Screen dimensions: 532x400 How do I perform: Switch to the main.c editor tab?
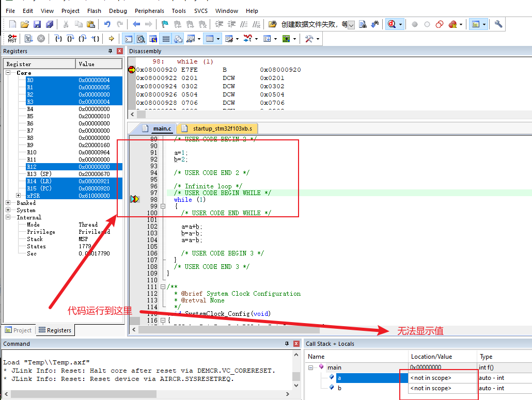[x=157, y=129]
